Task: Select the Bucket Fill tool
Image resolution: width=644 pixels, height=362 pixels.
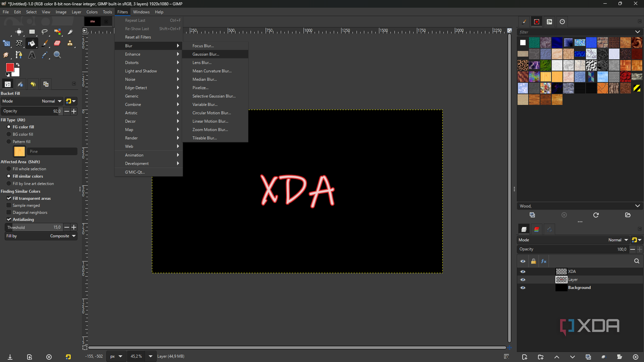Action: 32,43
